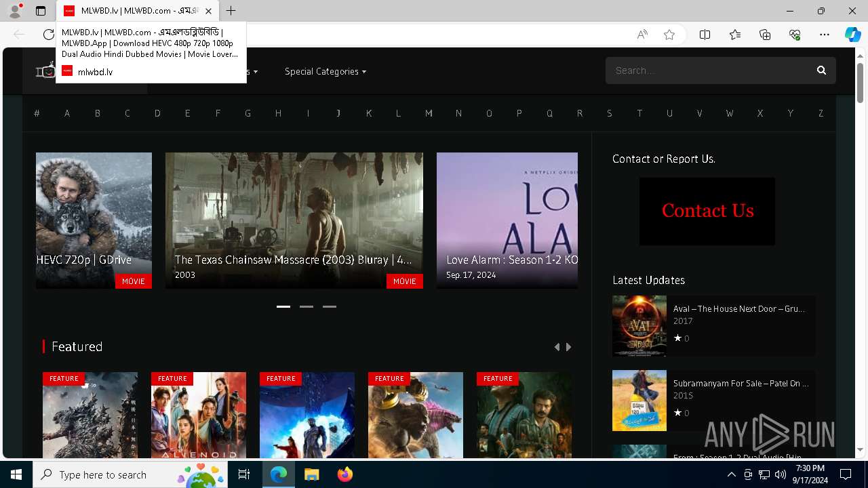
Task: Open the notifications center icon
Action: coord(846,474)
